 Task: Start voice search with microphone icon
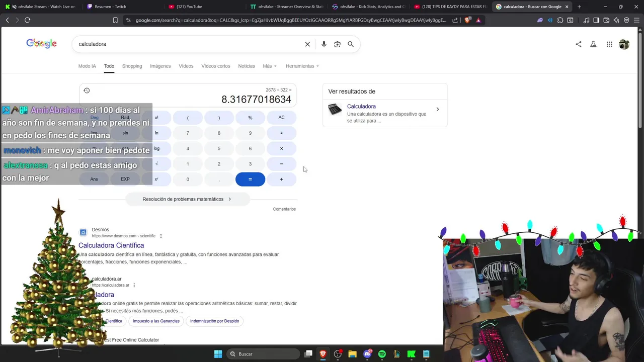(324, 44)
